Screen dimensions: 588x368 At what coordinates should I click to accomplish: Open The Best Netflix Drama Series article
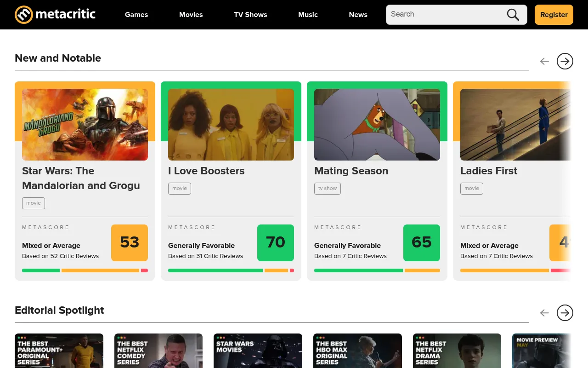tap(457, 351)
